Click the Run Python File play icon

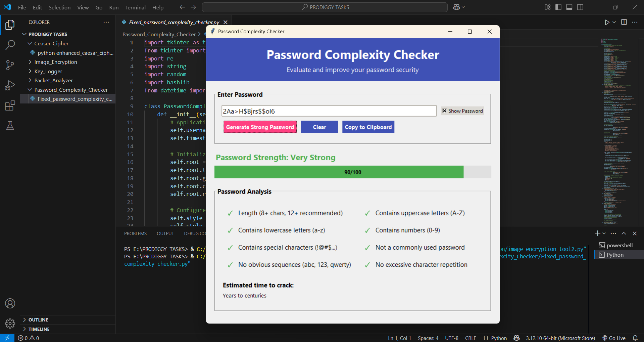click(x=607, y=22)
